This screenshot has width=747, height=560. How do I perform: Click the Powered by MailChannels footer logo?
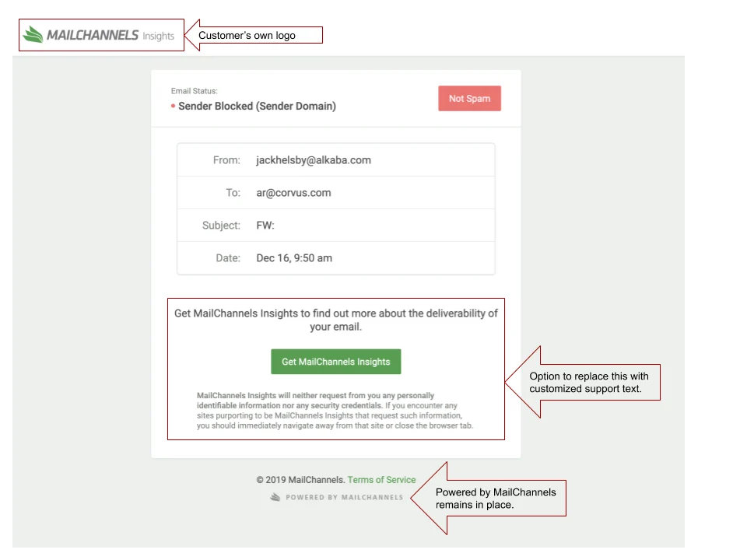tap(337, 497)
